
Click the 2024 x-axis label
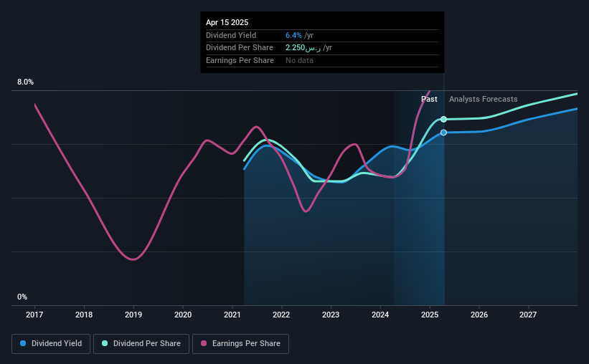pyautogui.click(x=380, y=315)
